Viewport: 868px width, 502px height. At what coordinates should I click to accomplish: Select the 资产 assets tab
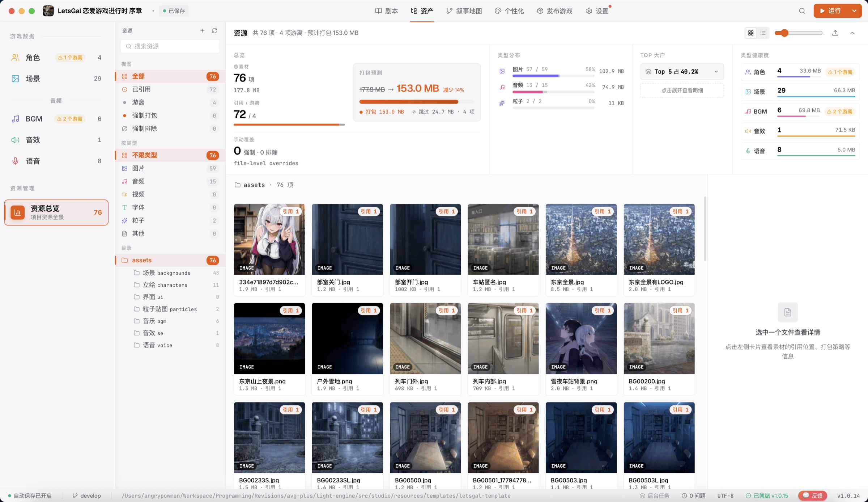(422, 11)
